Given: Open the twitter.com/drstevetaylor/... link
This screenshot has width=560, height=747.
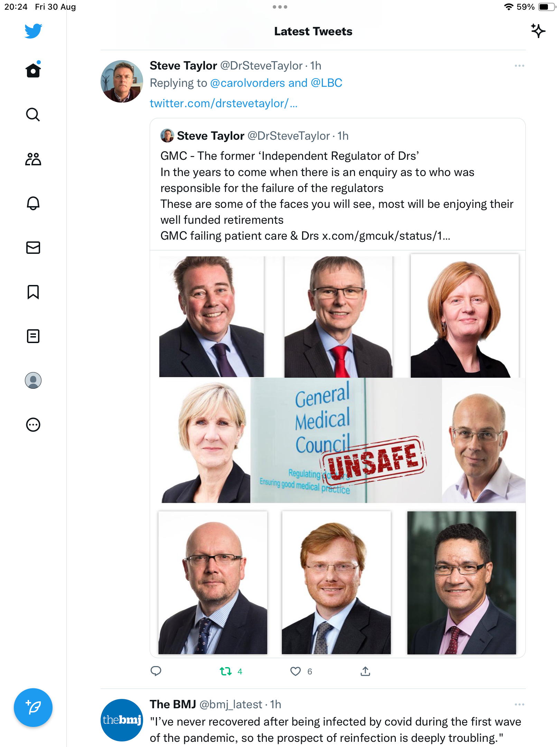Looking at the screenshot, I should pos(224,103).
